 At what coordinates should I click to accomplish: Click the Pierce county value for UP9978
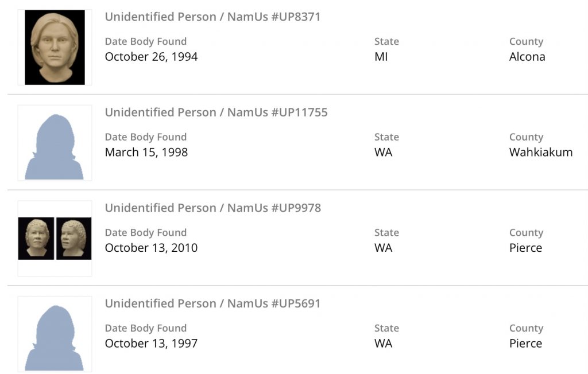(525, 248)
